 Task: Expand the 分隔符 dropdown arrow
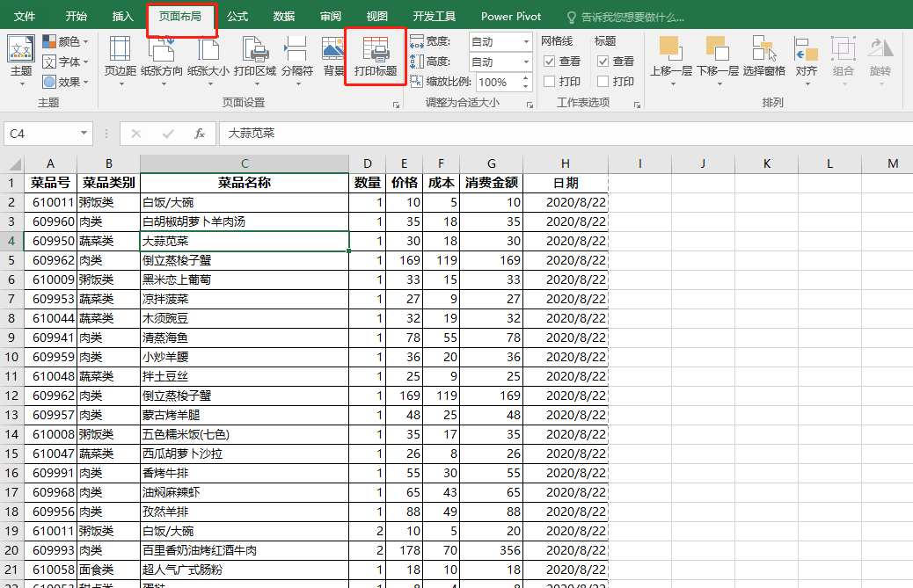[x=298, y=83]
